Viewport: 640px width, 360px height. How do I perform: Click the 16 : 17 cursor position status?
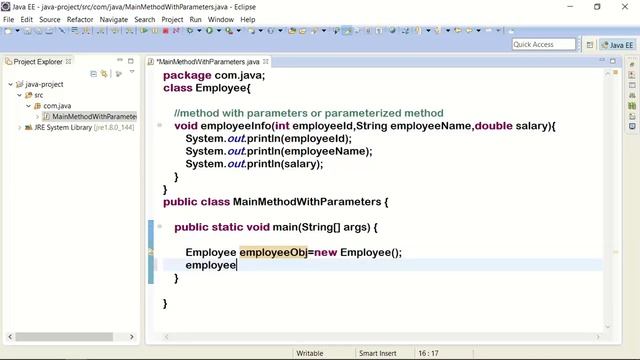click(428, 353)
